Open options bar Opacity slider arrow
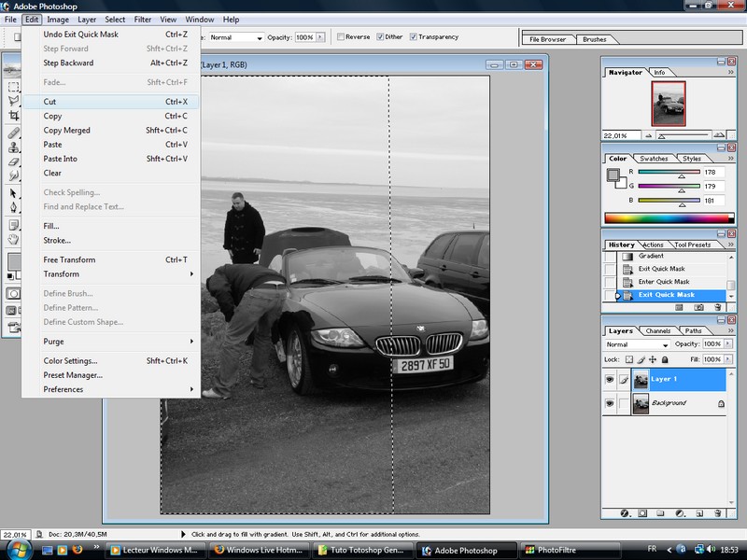747x560 pixels. 320,37
